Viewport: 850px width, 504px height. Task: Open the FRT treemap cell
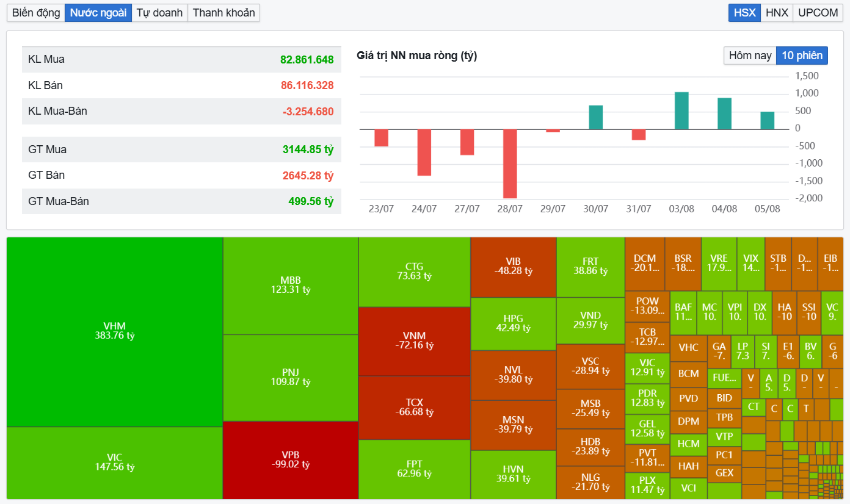pos(590,267)
